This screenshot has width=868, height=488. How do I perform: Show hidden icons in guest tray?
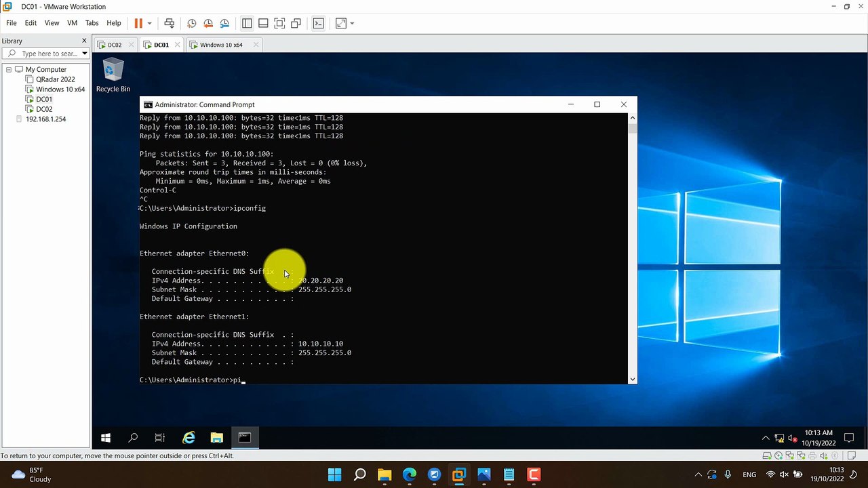(766, 438)
